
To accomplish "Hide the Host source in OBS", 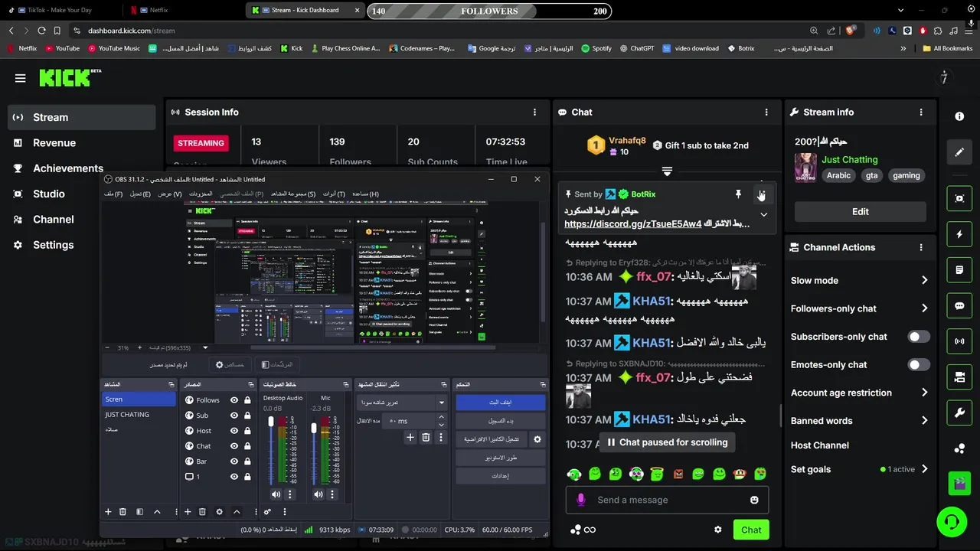I will [x=234, y=431].
